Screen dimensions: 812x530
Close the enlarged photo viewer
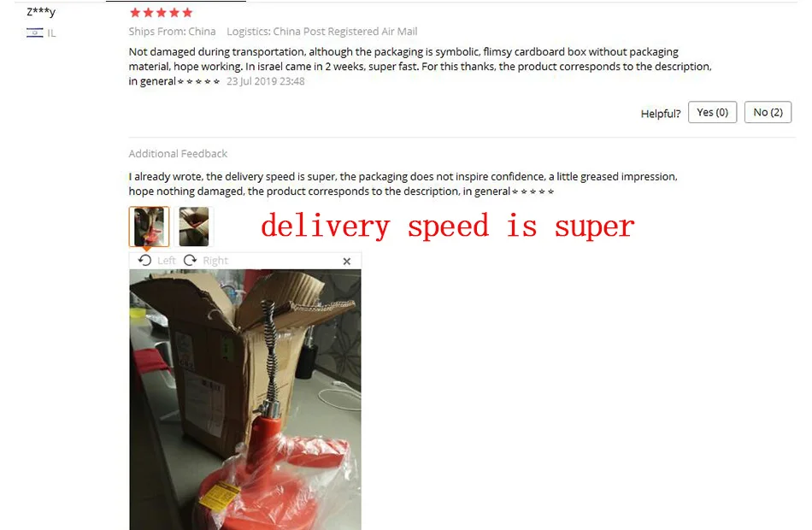347,261
